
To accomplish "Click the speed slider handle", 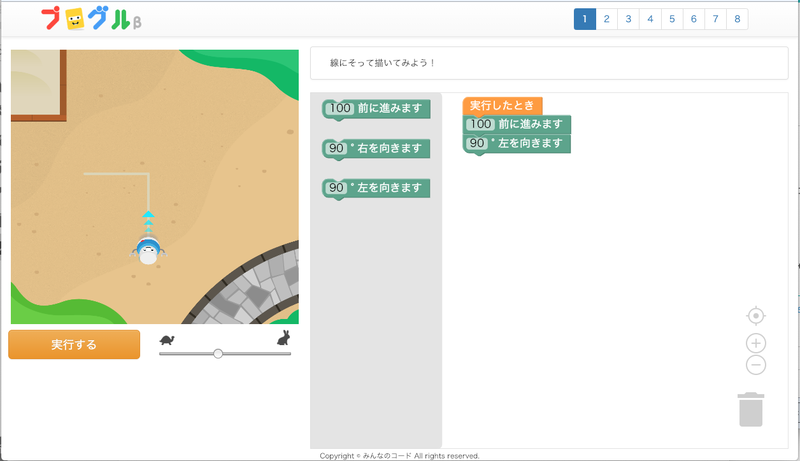I will pos(218,353).
